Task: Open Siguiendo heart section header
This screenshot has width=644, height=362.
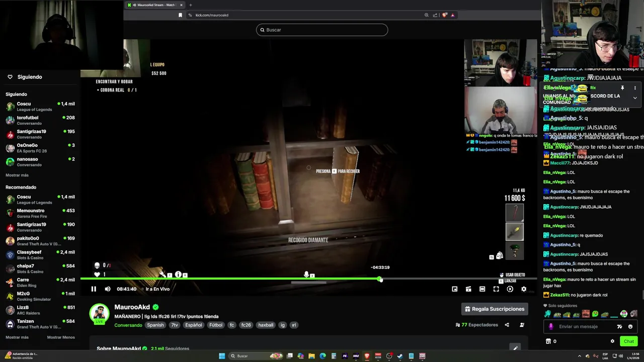Action: 25,77
